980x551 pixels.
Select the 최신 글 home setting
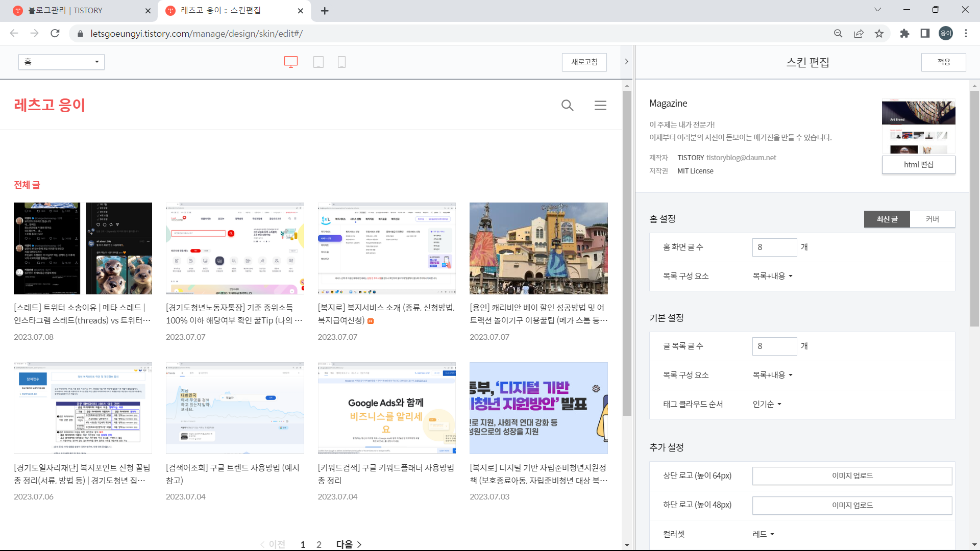[887, 219]
